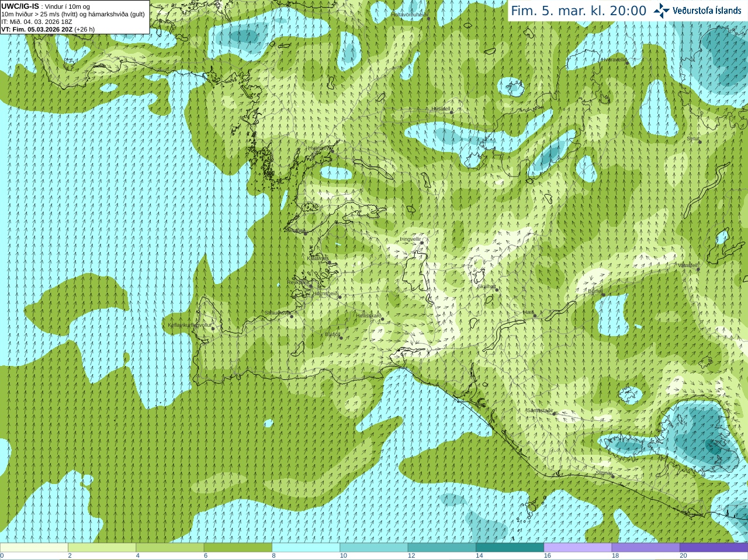Select the 4–6 m/s green legend swatch
The image size is (748, 560).
169,548
